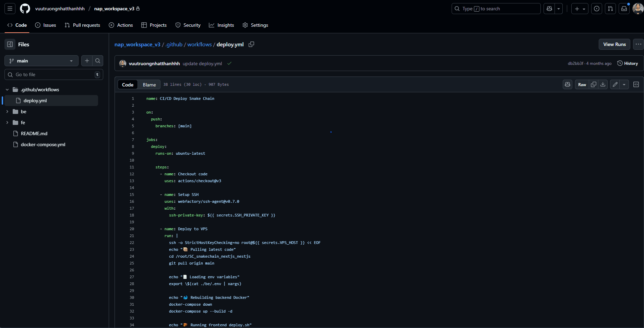Open edit options dropdown arrow
The image size is (644, 328).
[624, 84]
